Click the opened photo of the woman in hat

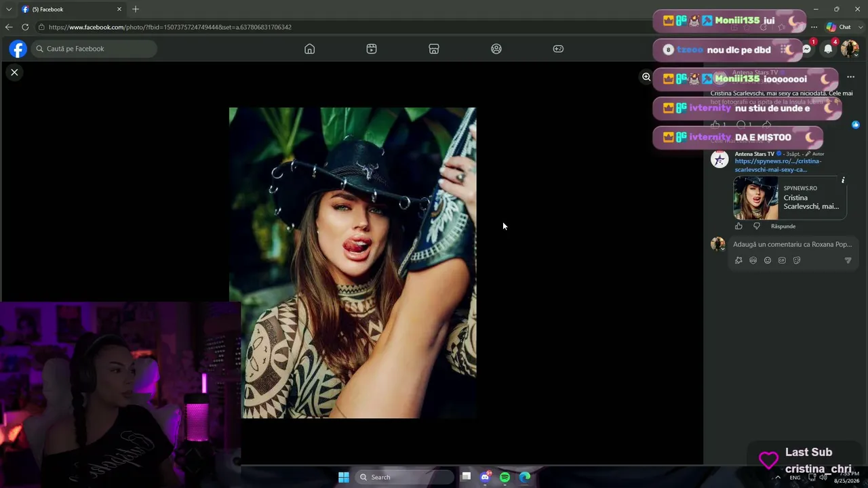pos(353,263)
